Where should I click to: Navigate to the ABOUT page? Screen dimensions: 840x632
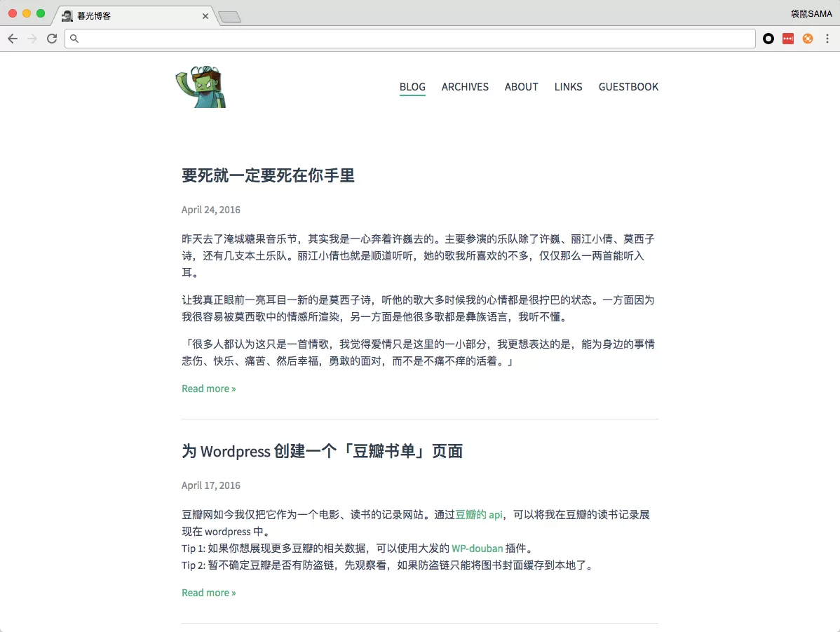click(521, 87)
